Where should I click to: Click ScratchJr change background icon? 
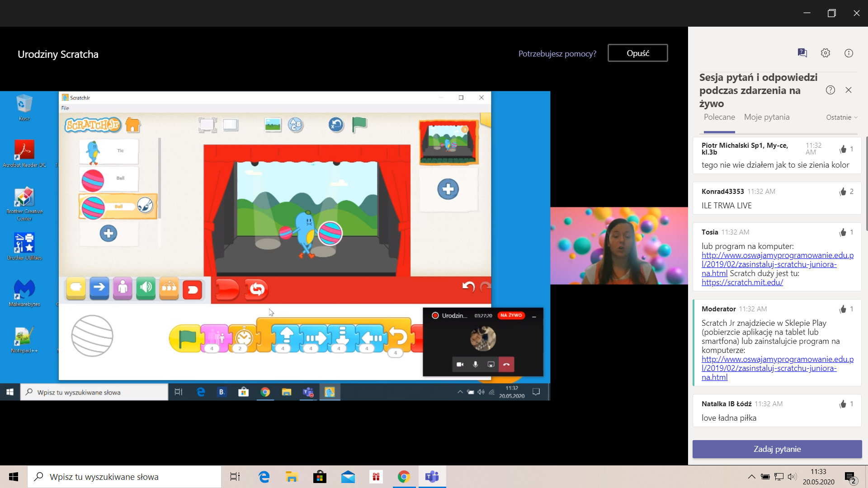[x=273, y=125]
